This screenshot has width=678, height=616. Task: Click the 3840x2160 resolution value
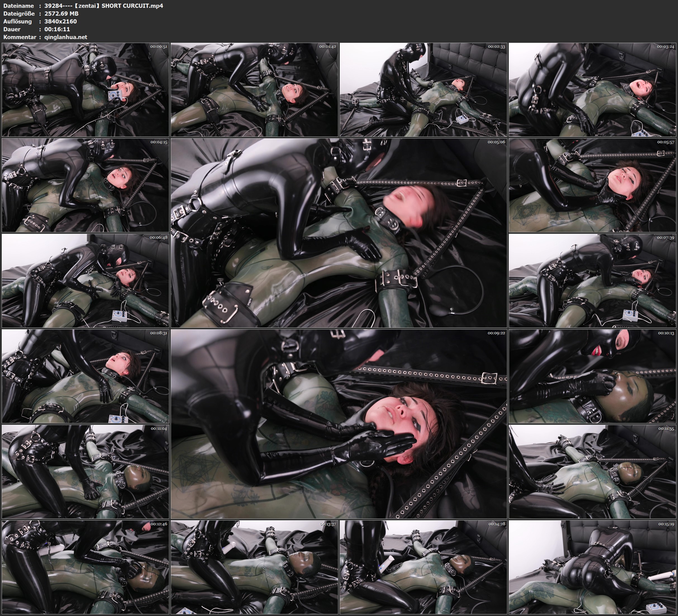[x=61, y=21]
